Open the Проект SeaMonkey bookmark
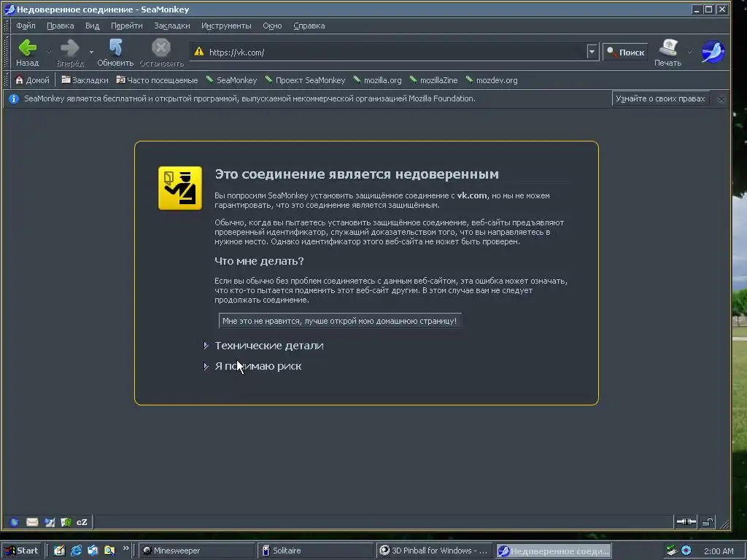 [x=306, y=80]
